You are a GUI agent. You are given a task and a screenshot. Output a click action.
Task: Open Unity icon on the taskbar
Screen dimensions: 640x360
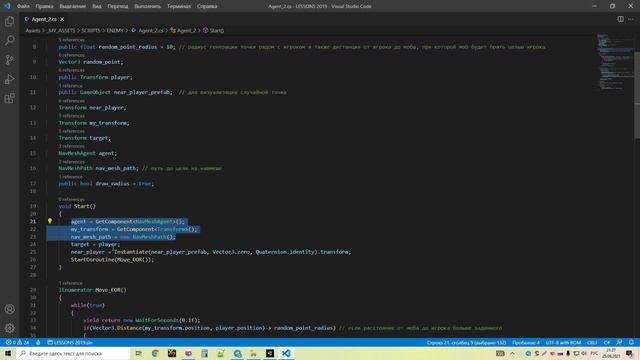tap(270, 353)
